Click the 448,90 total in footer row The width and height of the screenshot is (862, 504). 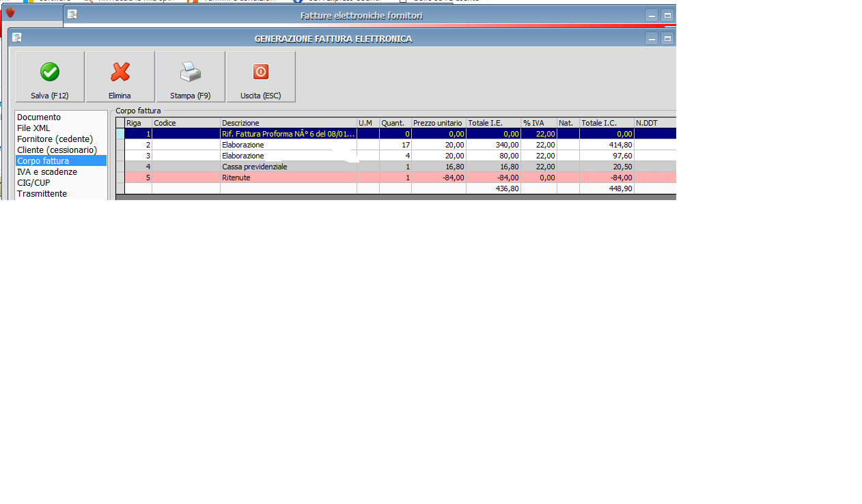[x=607, y=188]
